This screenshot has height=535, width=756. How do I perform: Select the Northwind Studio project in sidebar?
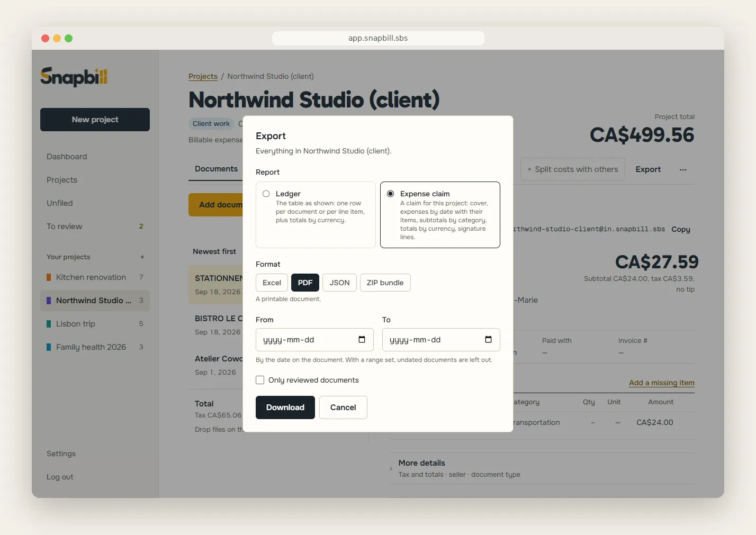point(95,301)
